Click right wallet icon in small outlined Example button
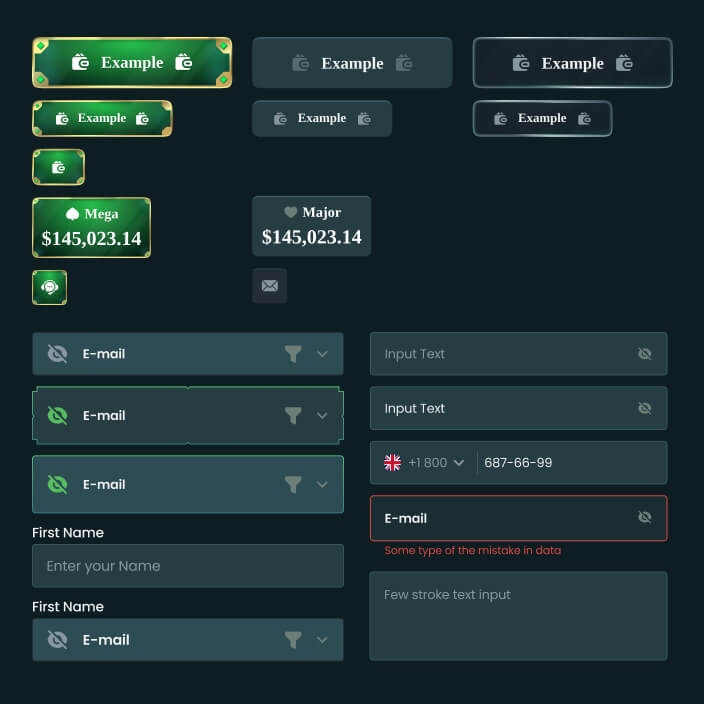 [x=584, y=119]
